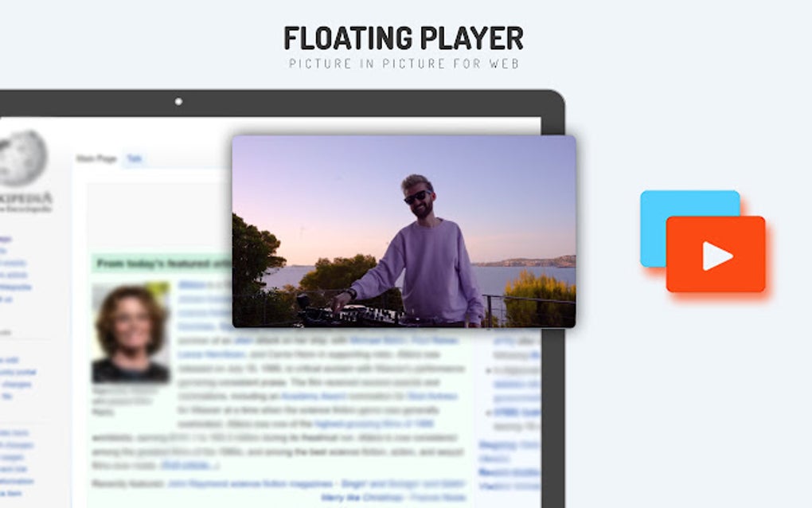Click the FLOATING PLAYER title text
The height and width of the screenshot is (508, 812).
[404, 37]
